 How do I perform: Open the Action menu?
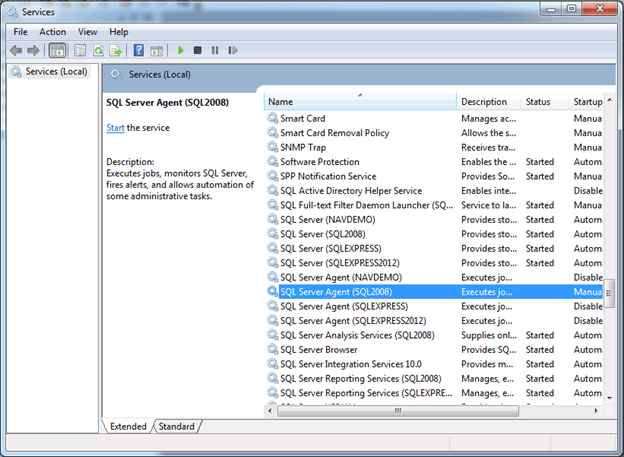[x=53, y=32]
